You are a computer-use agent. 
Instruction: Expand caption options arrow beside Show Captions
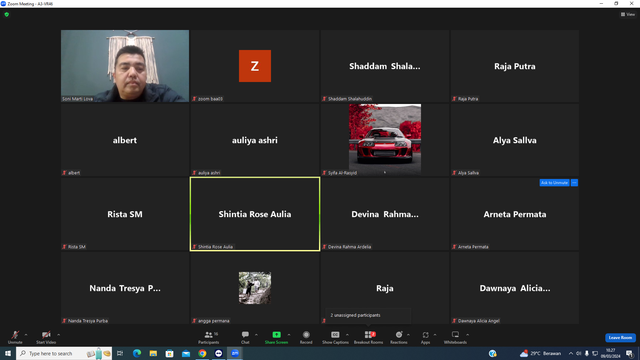pyautogui.click(x=347, y=335)
